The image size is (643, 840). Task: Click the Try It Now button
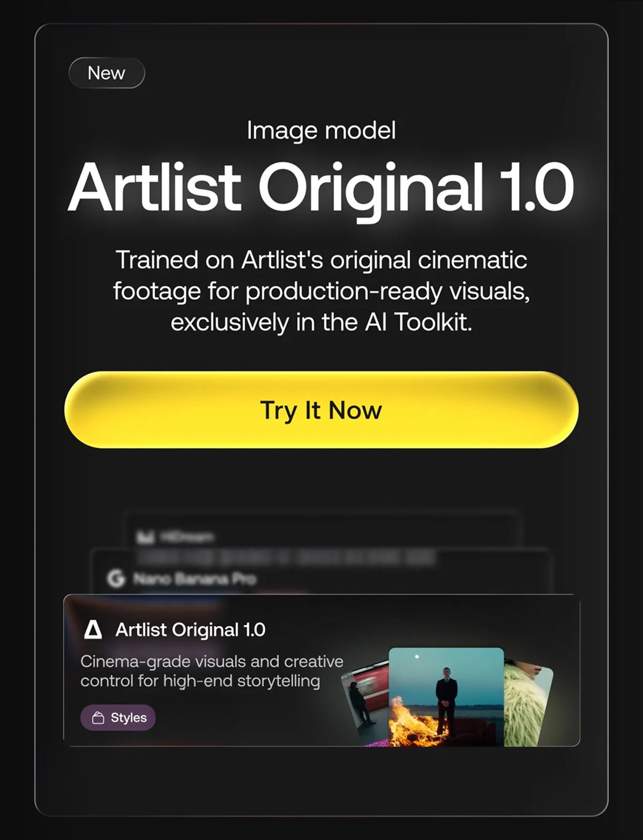coord(321,410)
